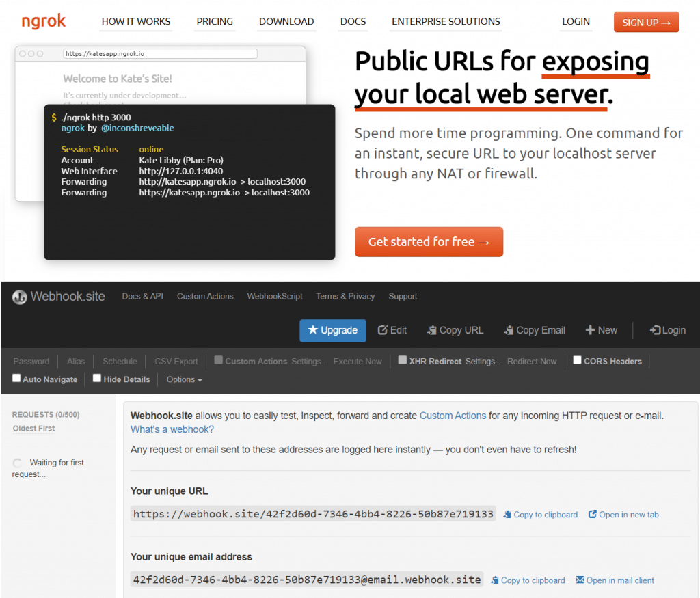Click REQUESTS (0/500) heading
Screen dimensions: 700x598
[46, 415]
